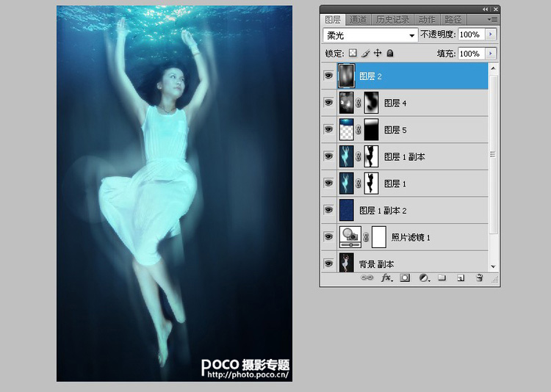The height and width of the screenshot is (392, 551).
Task: Click opacity value field 100%
Action: 471,35
